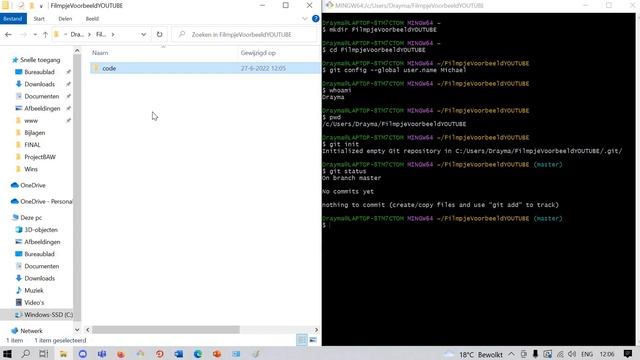Viewport: 640px width, 360px height.
Task: Select OneDrive in navigation pane
Action: tap(33, 185)
